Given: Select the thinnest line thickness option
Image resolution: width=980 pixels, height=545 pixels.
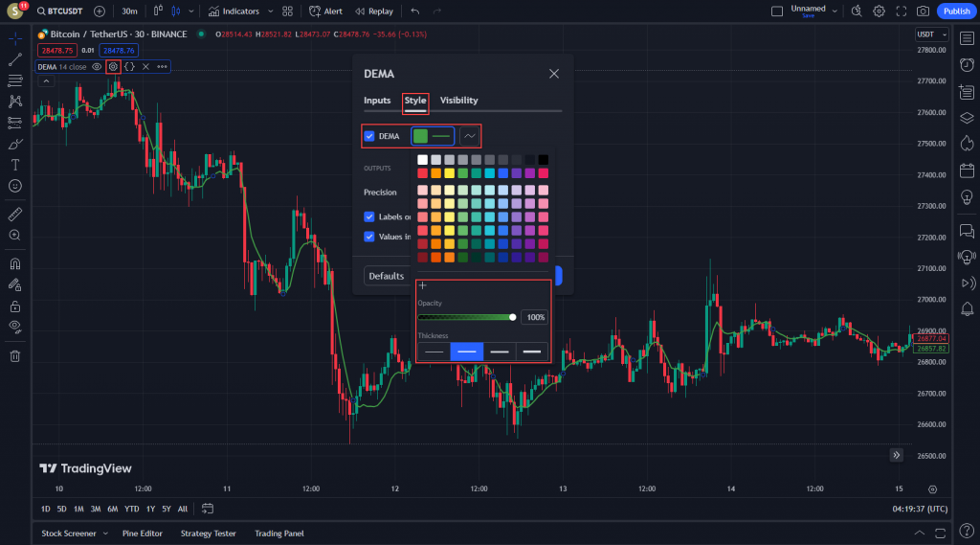Looking at the screenshot, I should pyautogui.click(x=434, y=352).
